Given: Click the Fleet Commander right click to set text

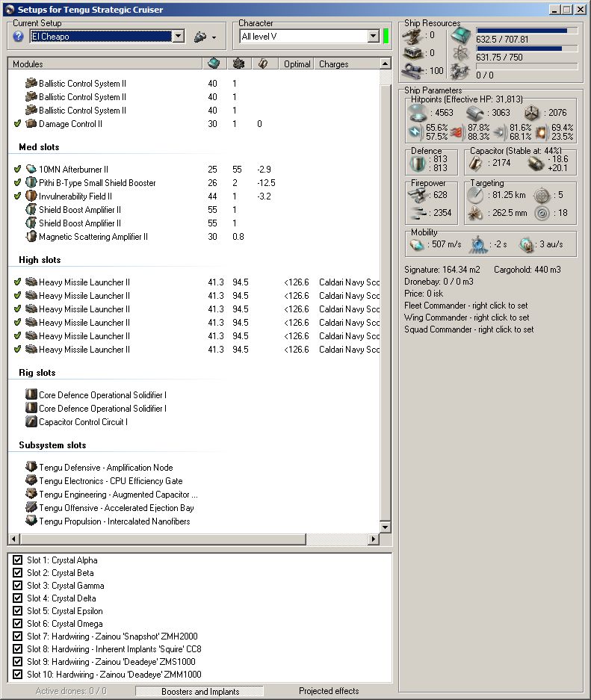Looking at the screenshot, I should pos(465,306).
